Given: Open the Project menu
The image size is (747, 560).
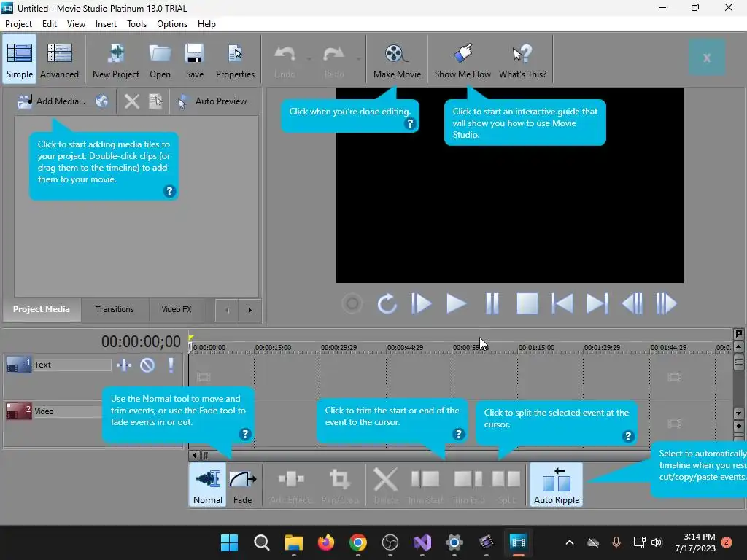Looking at the screenshot, I should click(x=18, y=24).
